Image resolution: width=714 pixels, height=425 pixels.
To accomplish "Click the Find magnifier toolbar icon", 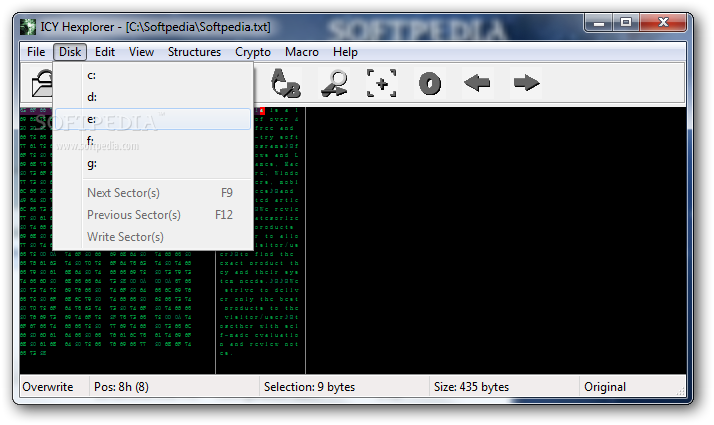I will click(x=334, y=83).
